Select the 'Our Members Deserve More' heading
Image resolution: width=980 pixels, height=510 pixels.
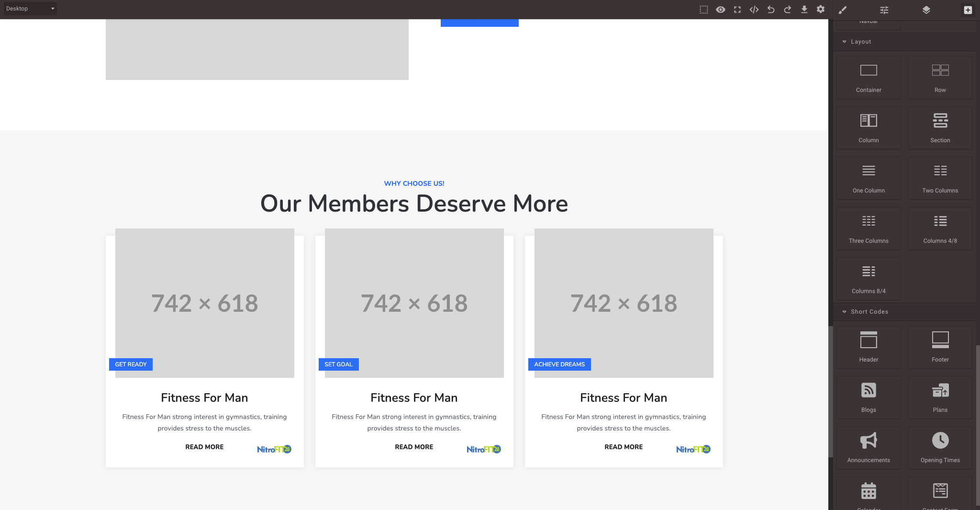[414, 204]
